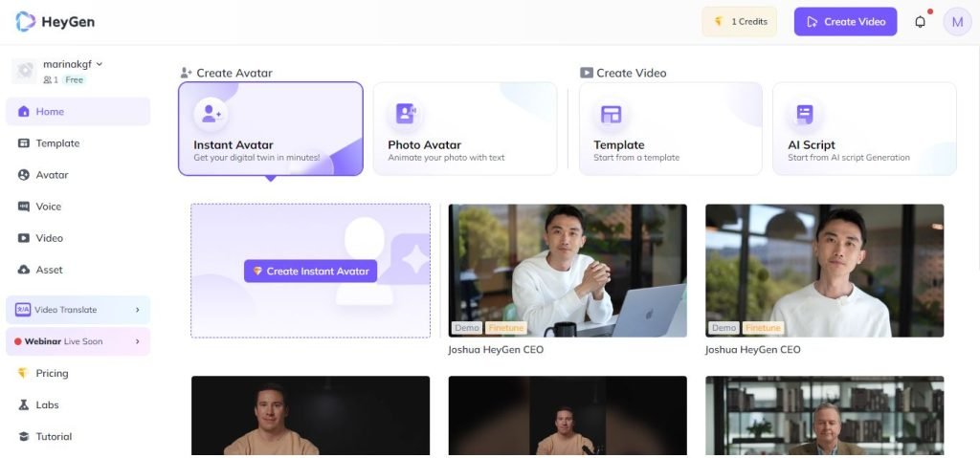Open Asset in the sidebar
Screen dimensions: 980x458
point(78,270)
